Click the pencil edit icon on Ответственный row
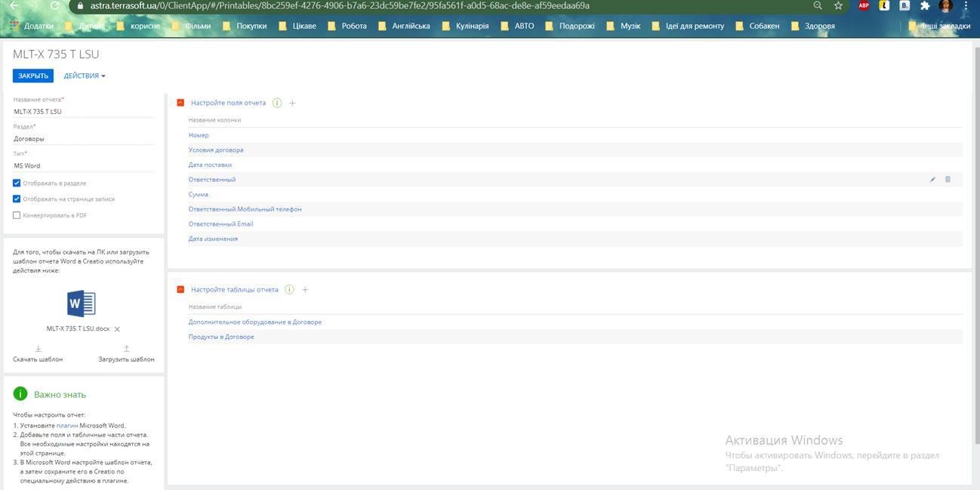 [932, 180]
